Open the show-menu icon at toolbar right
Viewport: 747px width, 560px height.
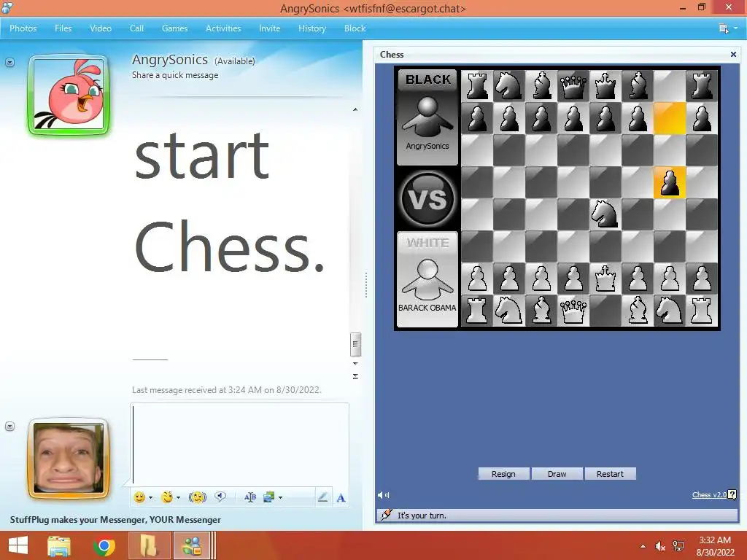coord(724,28)
